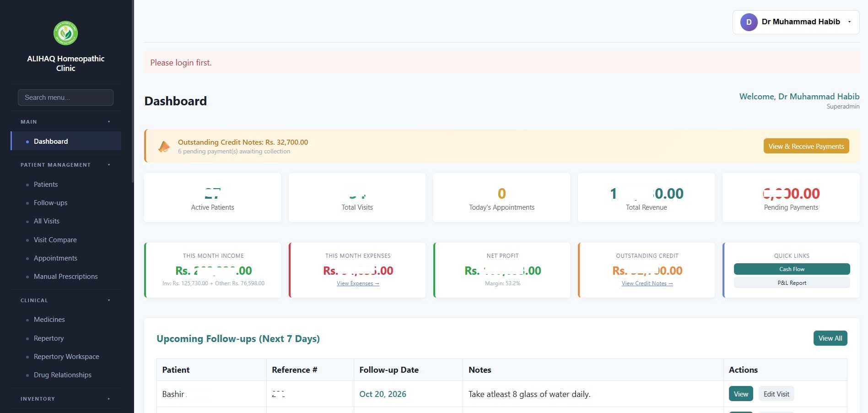Follow the View Expenses link
Image resolution: width=868 pixels, height=413 pixels.
tap(358, 283)
